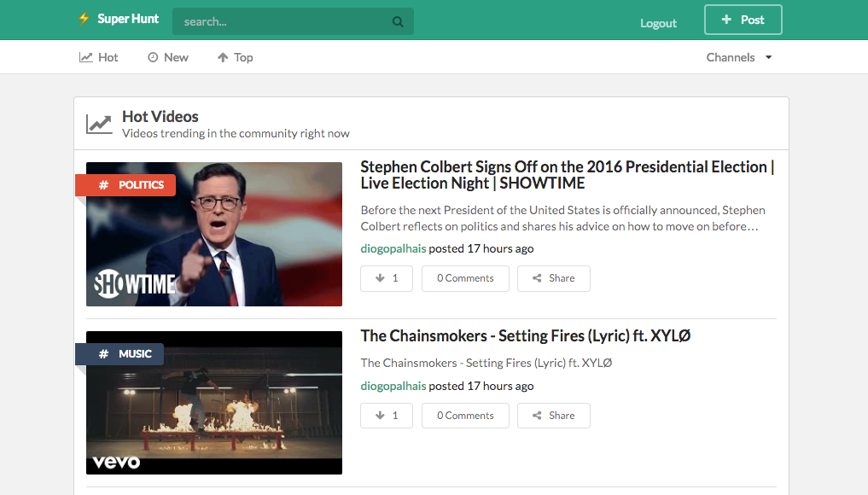
Task: Open the Chainsmokers video thumbnail
Action: click(x=214, y=403)
